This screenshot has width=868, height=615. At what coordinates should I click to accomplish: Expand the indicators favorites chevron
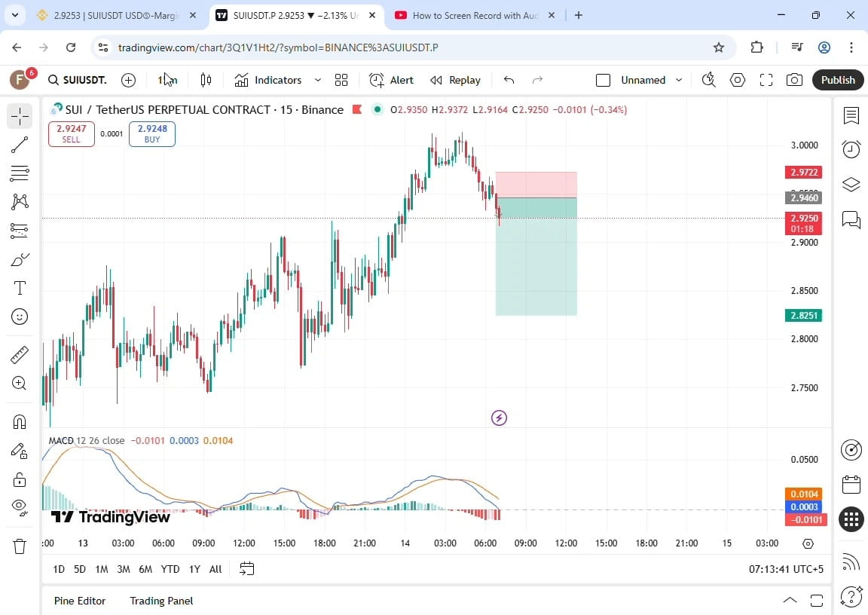[x=318, y=80]
